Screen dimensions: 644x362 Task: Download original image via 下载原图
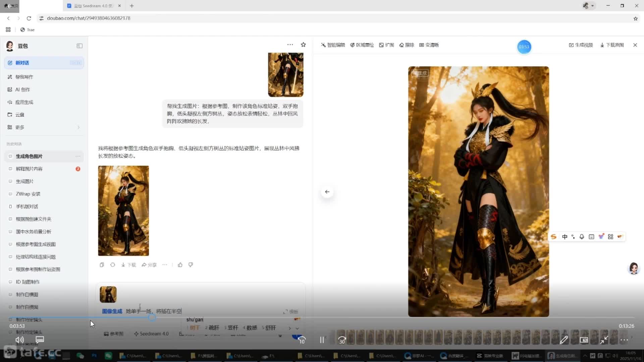(612, 45)
